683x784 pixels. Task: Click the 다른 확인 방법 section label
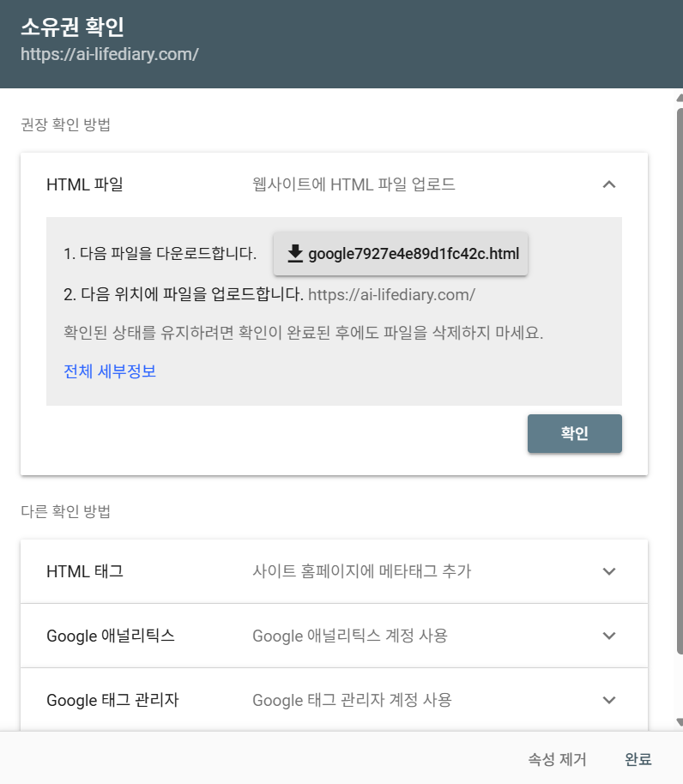[x=65, y=511]
